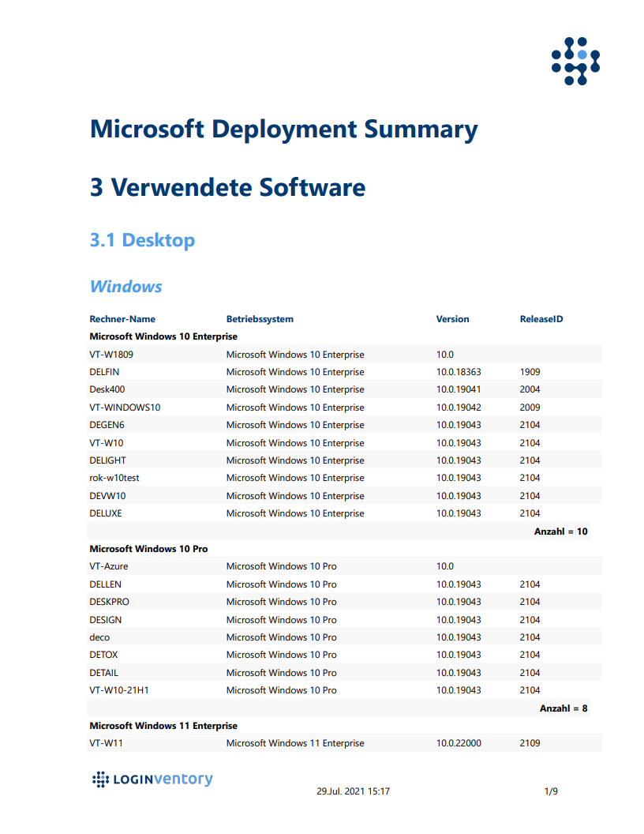Image resolution: width=644 pixels, height=834 pixels.
Task: Click the version '10.0' in the VT-Azure row
Action: tap(445, 566)
